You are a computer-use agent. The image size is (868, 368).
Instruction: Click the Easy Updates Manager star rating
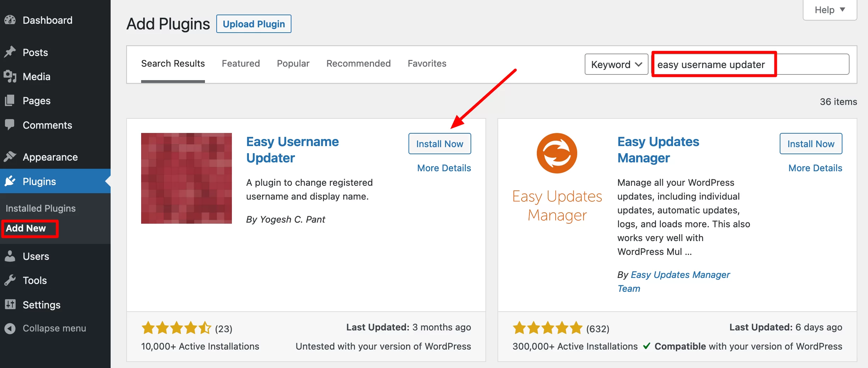(x=547, y=328)
